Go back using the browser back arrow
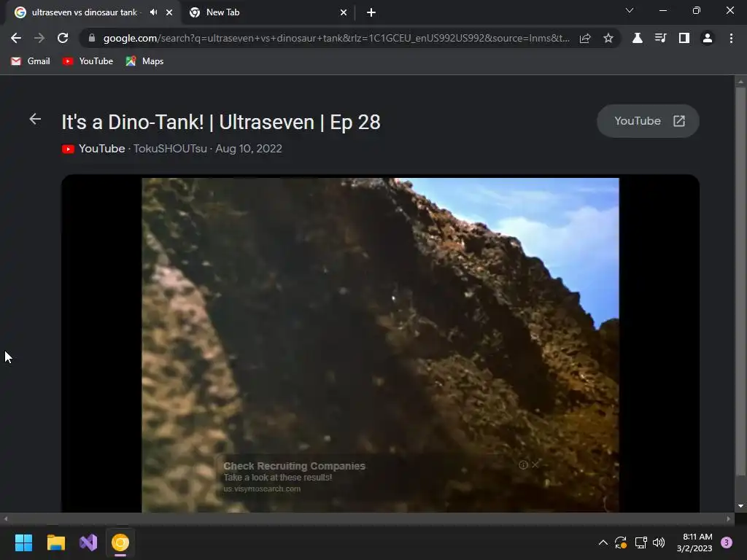 tap(16, 38)
